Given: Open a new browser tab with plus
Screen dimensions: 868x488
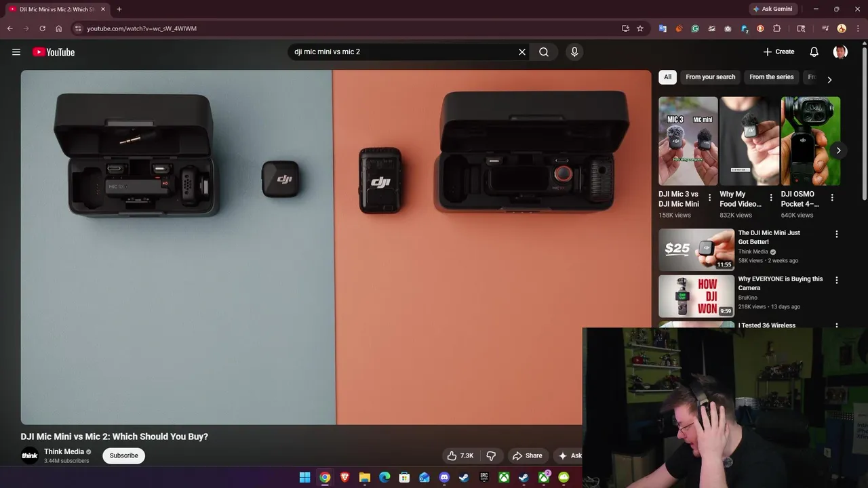Looking at the screenshot, I should (x=119, y=9).
